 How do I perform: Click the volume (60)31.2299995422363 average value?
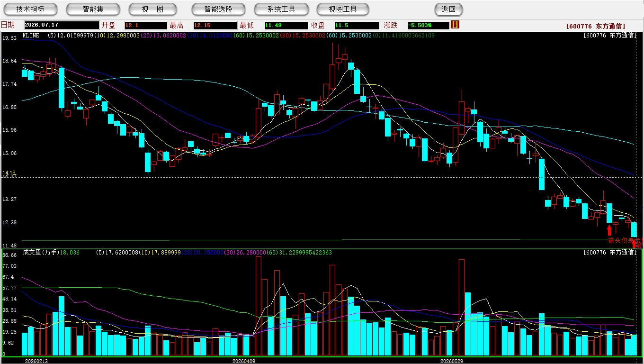click(x=299, y=253)
